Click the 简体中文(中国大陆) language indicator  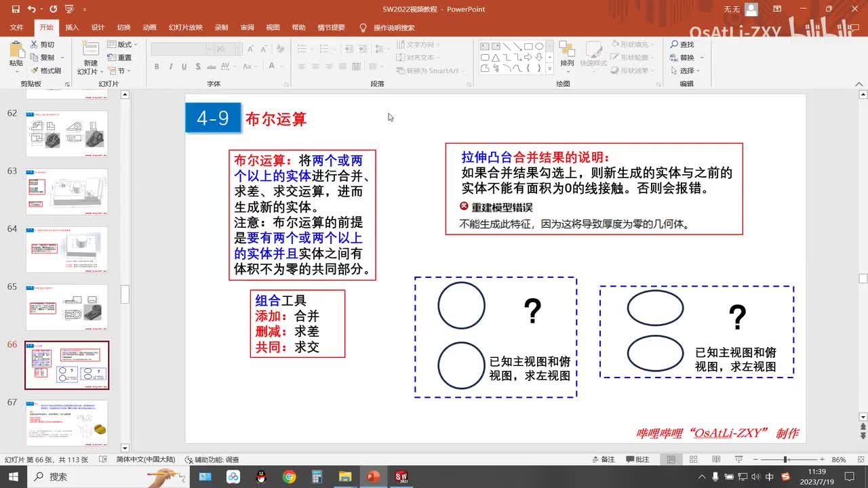[145, 460]
